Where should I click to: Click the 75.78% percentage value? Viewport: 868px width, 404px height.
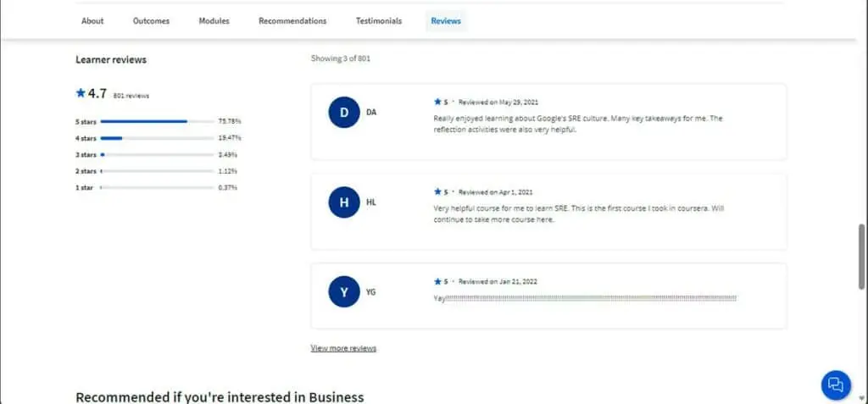230,121
